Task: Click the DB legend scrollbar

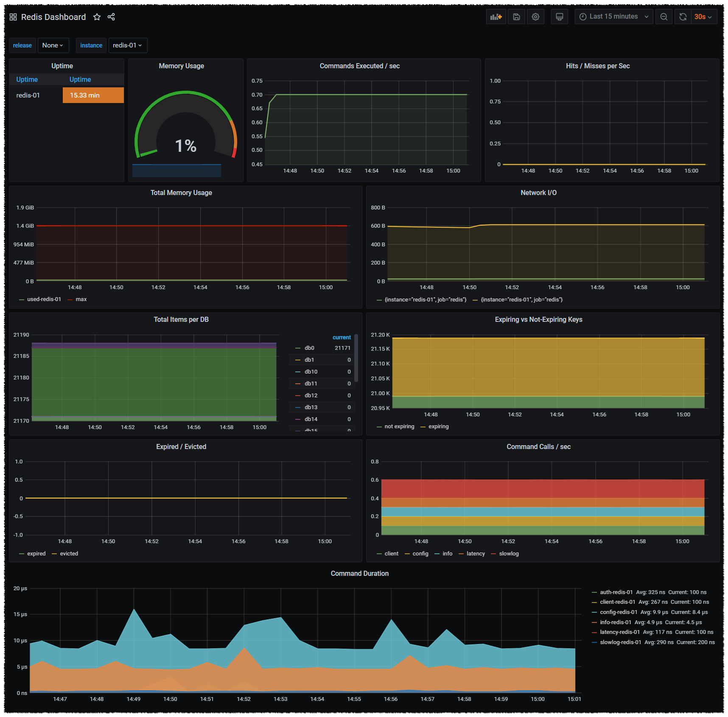Action: [356, 358]
